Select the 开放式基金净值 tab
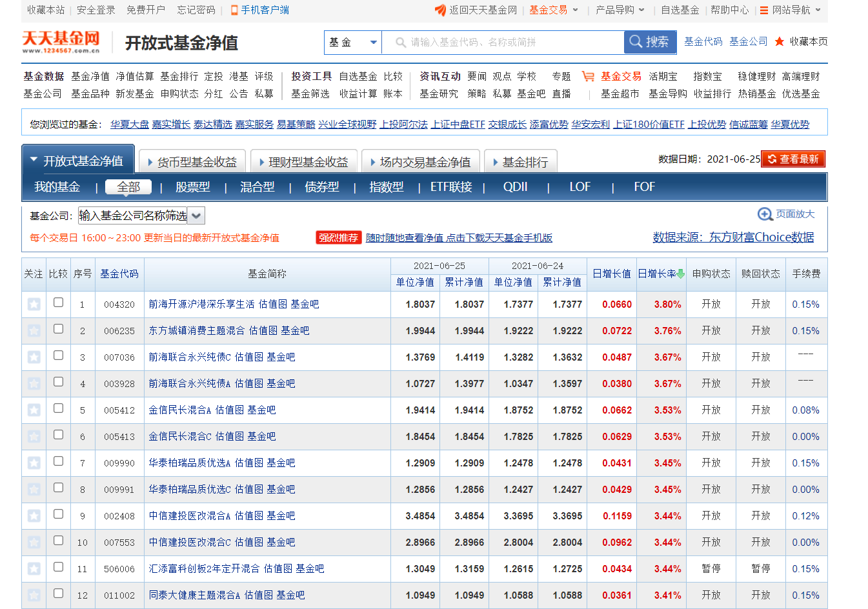Viewport: 868px width, 609px height. pos(77,161)
